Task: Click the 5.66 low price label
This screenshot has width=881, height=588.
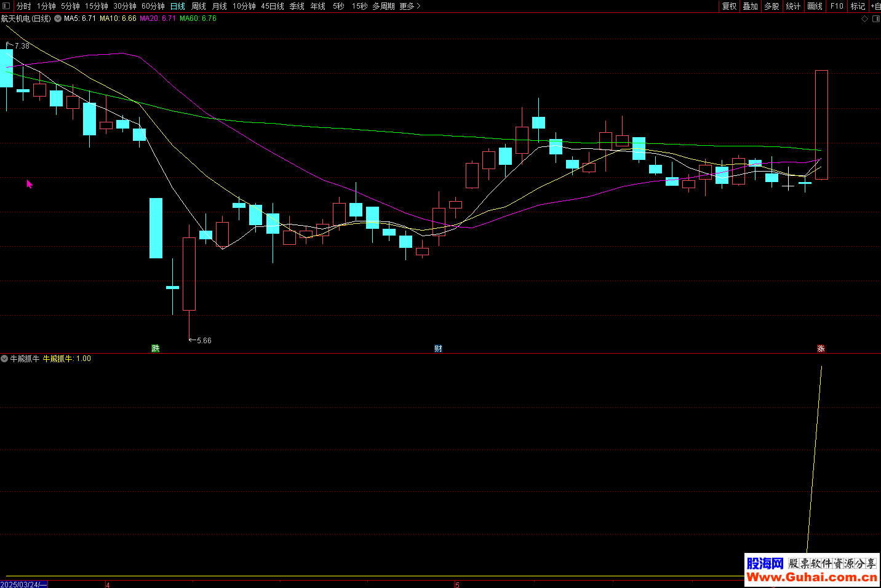Action: (204, 340)
